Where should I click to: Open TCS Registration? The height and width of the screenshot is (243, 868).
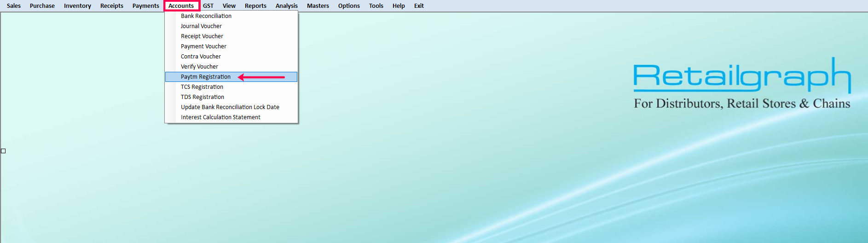pos(231,87)
